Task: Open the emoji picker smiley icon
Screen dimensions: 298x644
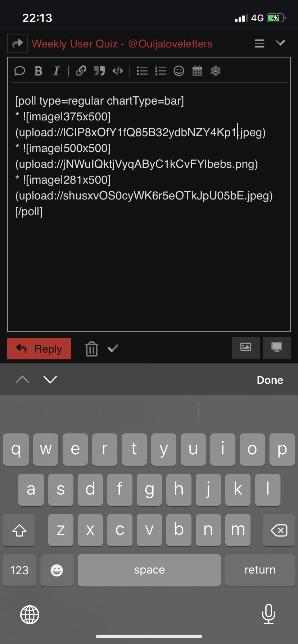Action: click(x=179, y=71)
